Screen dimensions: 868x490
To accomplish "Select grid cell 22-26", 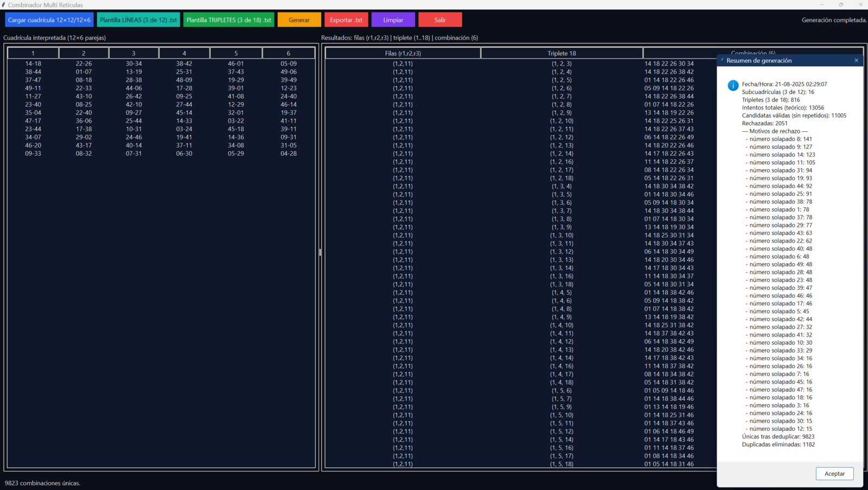I will coord(84,63).
